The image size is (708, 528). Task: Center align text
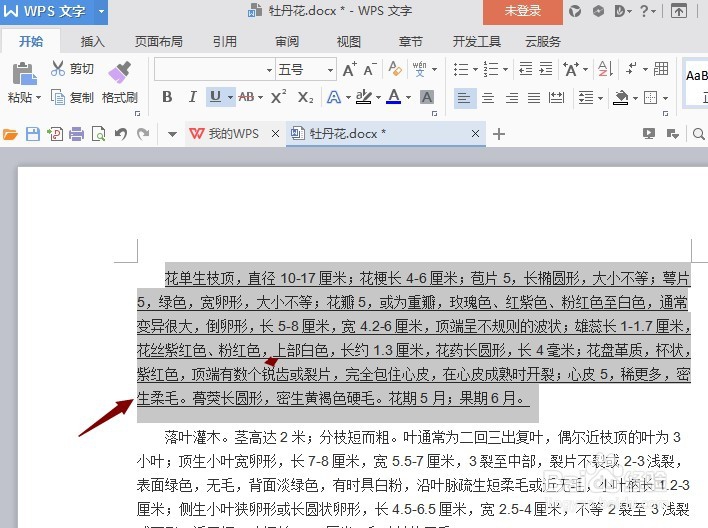tap(488, 98)
